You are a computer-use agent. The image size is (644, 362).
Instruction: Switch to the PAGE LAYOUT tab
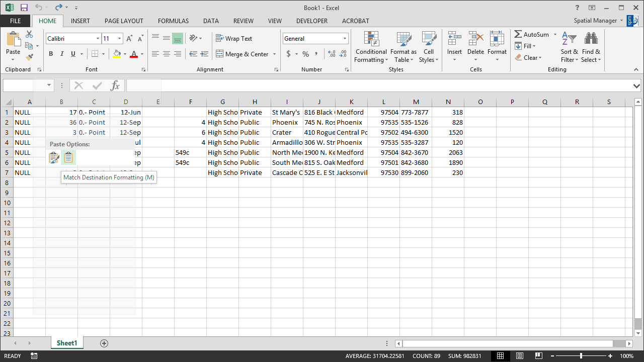click(x=124, y=21)
